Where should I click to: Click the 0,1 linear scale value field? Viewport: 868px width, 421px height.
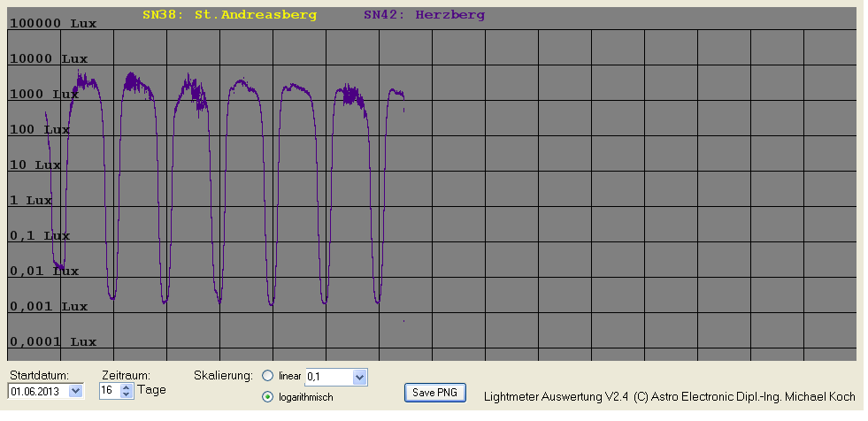tap(329, 378)
